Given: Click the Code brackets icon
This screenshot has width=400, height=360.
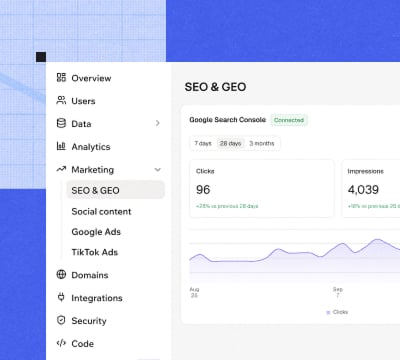Looking at the screenshot, I should 61,343.
